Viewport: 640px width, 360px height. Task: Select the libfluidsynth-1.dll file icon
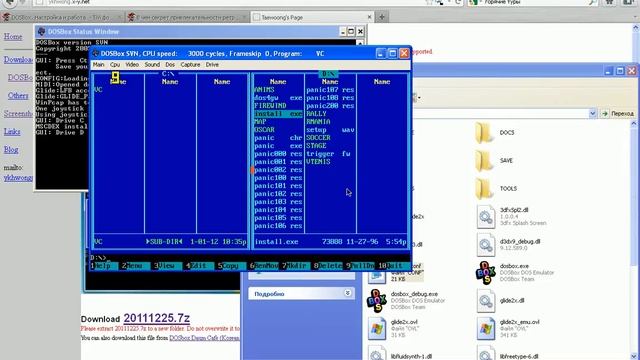(x=377, y=353)
